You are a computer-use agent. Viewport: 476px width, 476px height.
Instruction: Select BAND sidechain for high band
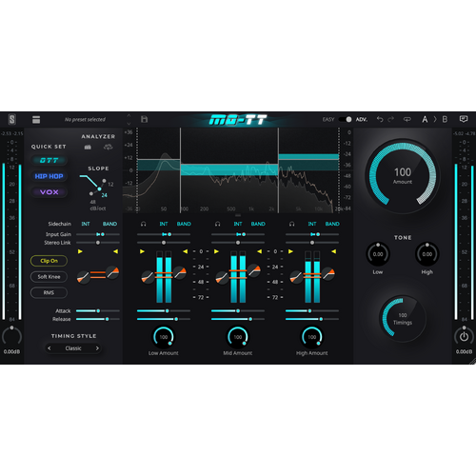[332, 224]
